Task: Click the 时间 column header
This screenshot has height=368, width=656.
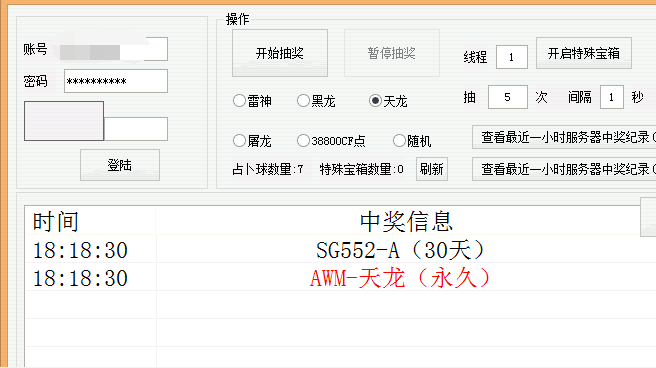Action: pyautogui.click(x=90, y=221)
